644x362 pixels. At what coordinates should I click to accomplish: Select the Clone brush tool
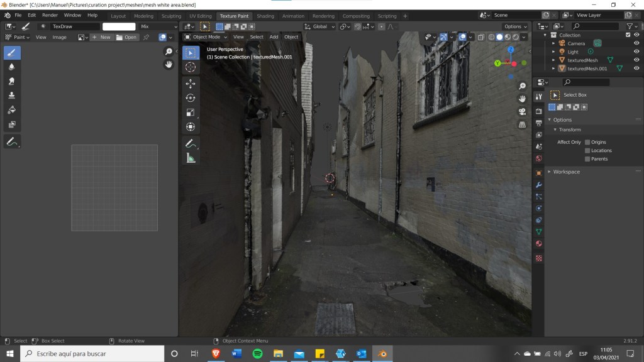coord(12,96)
